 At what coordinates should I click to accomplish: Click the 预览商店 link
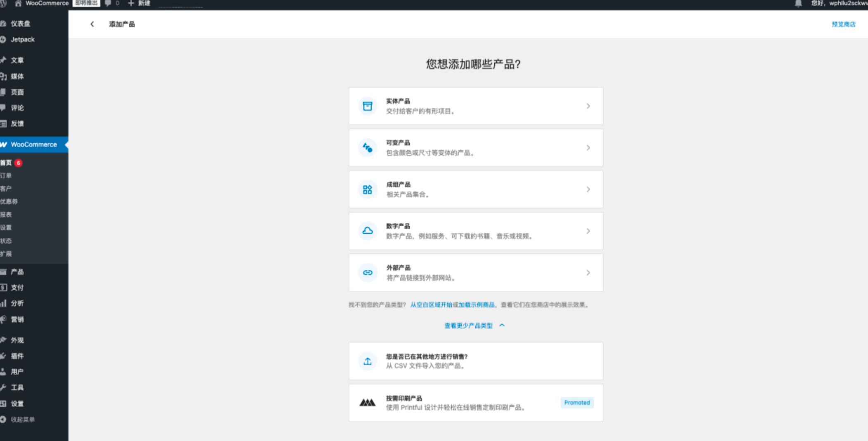[x=843, y=24]
